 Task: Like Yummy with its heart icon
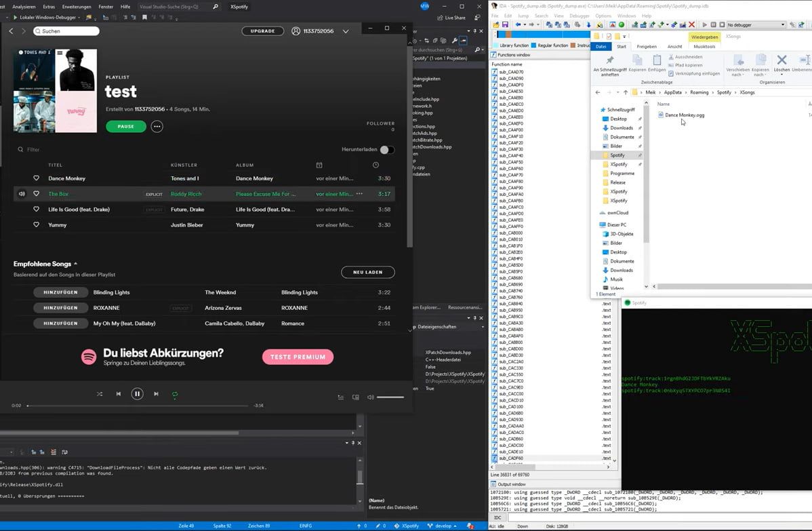(36, 225)
